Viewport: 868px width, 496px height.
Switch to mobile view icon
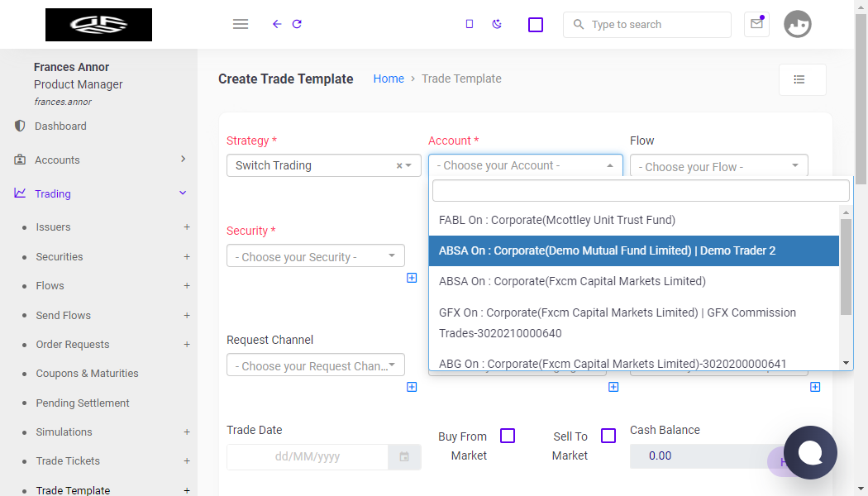click(470, 24)
